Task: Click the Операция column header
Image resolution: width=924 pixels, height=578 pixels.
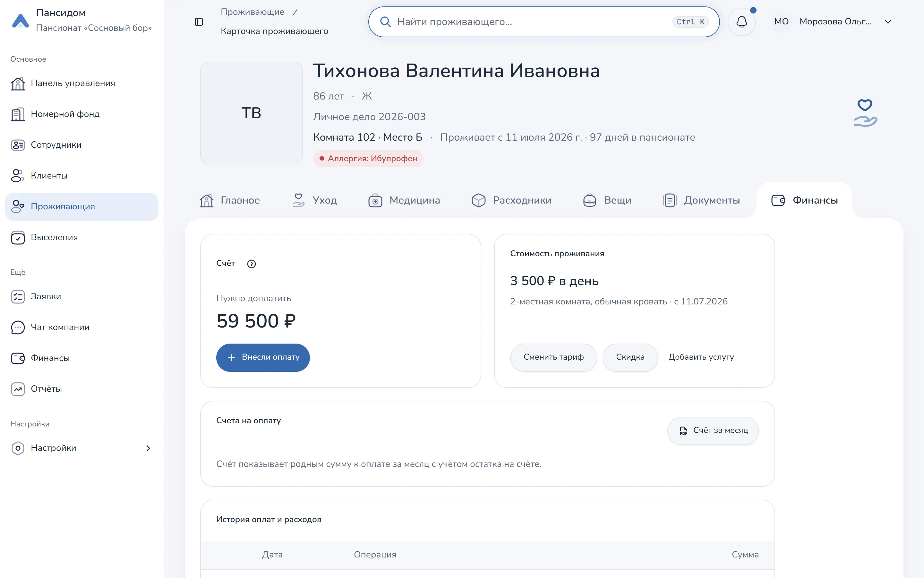Action: click(375, 555)
